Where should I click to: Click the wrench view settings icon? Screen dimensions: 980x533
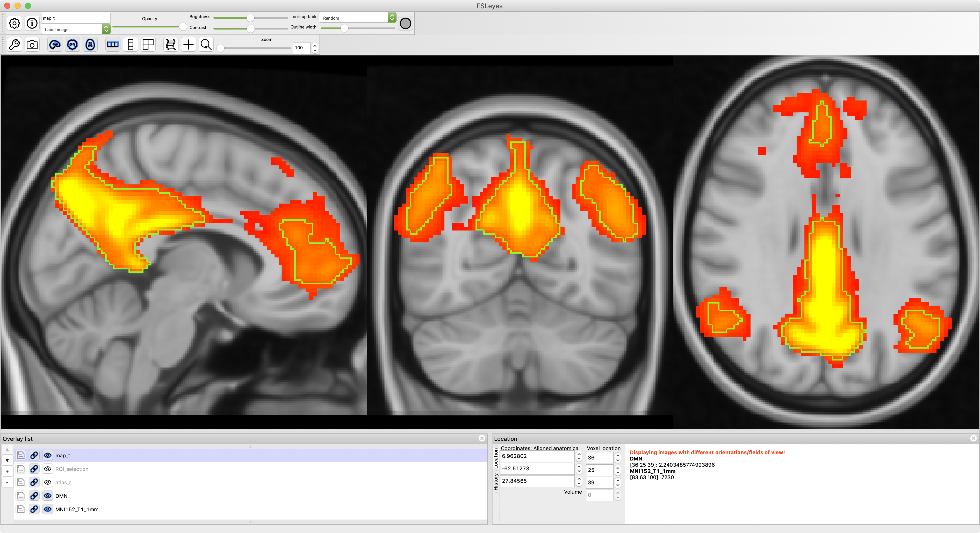[x=15, y=45]
